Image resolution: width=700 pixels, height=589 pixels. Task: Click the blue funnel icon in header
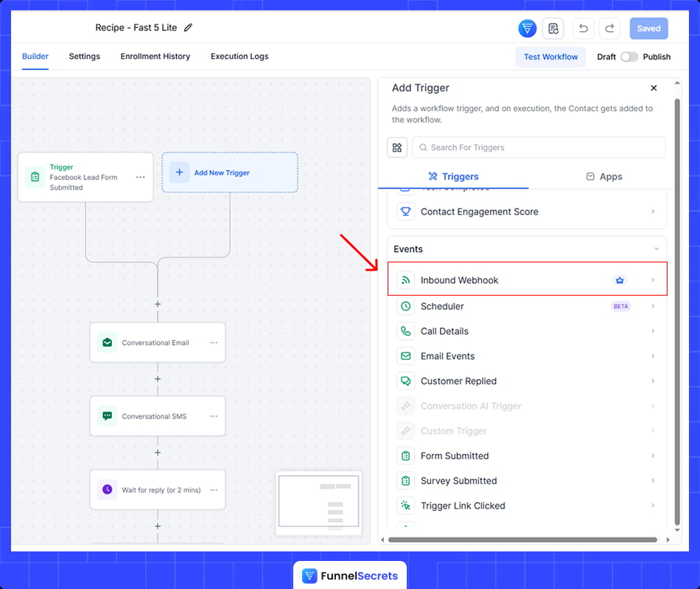point(527,29)
